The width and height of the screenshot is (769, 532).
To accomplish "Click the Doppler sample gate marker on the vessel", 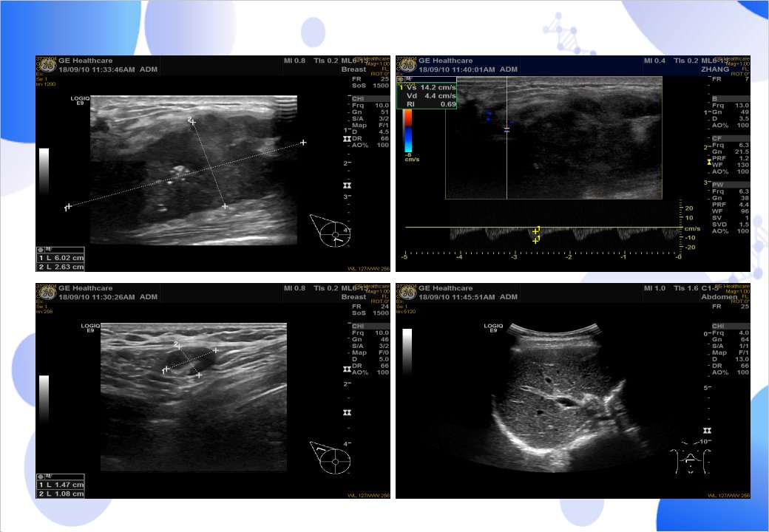I will 507,129.
